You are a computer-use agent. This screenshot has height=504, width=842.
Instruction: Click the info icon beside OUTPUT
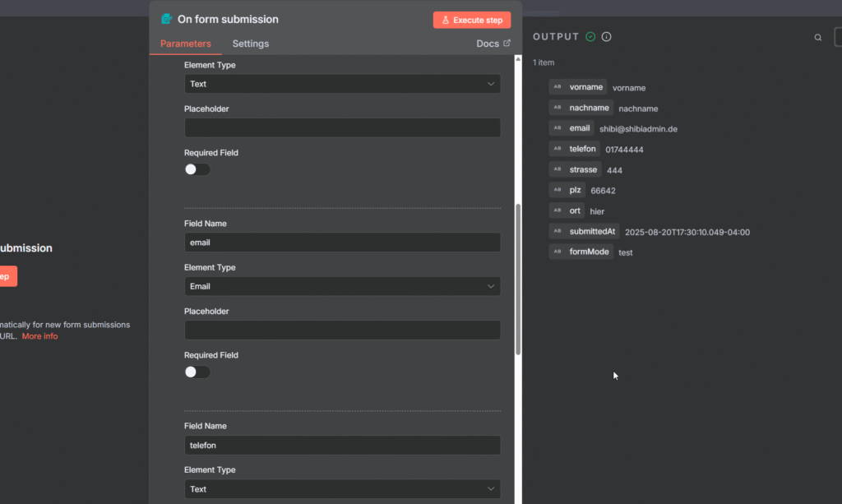pos(607,37)
